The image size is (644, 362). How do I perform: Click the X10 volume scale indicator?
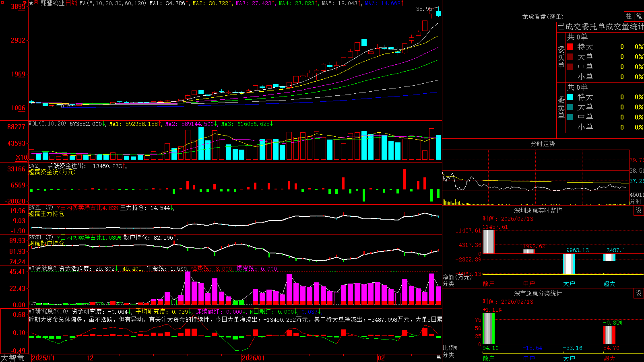(21, 157)
